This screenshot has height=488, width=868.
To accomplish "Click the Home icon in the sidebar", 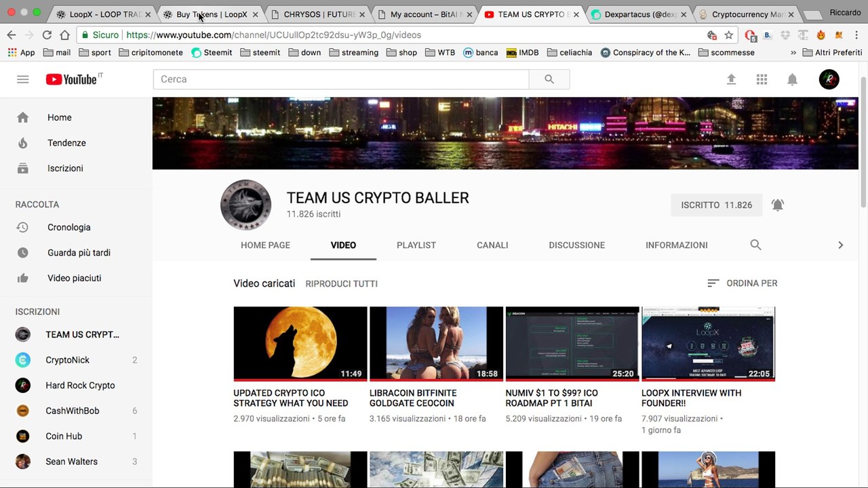I will [23, 117].
